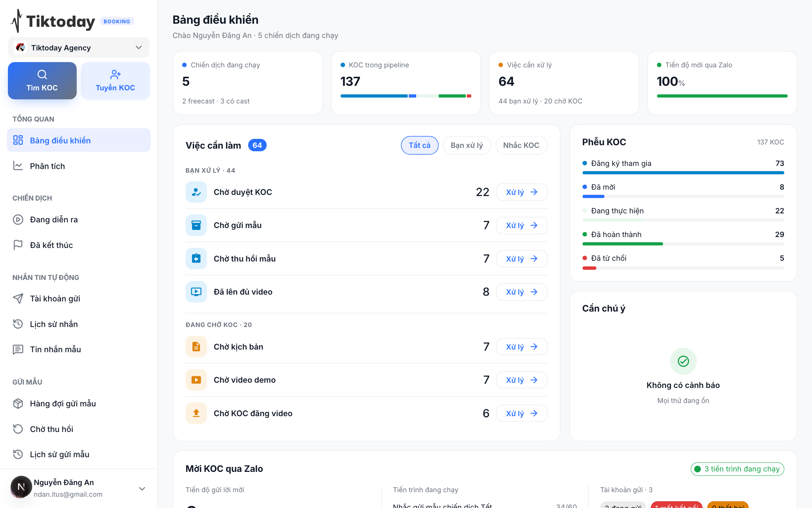This screenshot has width=812, height=508.
Task: Select the Bạn xử lý filter tab
Action: [467, 145]
